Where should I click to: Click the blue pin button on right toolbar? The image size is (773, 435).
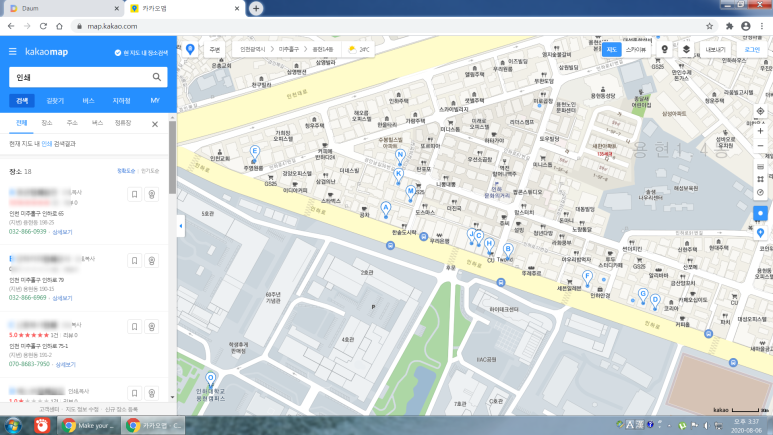760,232
